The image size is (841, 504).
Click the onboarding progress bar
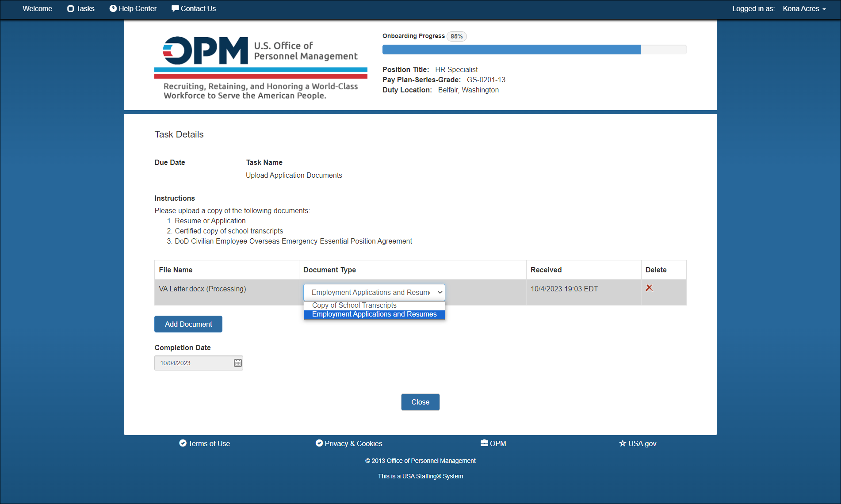click(534, 50)
